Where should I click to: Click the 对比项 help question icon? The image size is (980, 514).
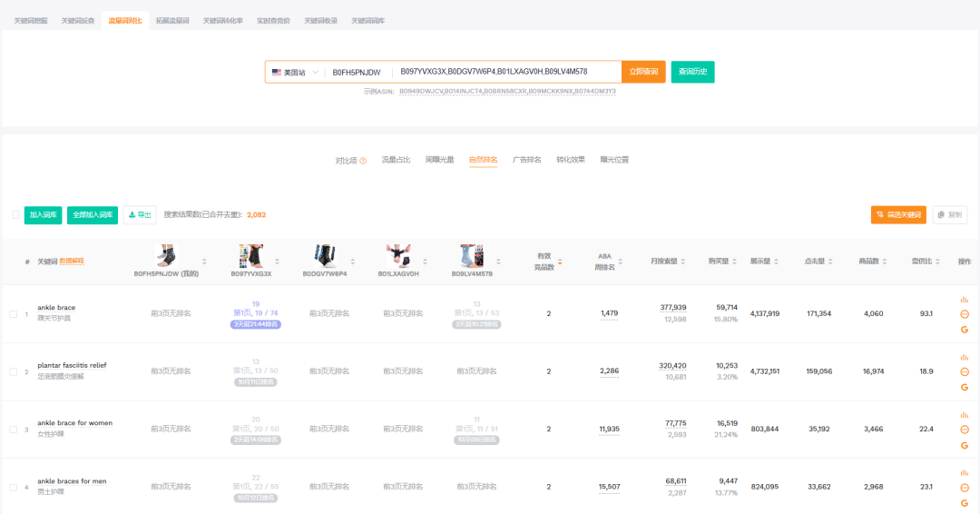363,161
